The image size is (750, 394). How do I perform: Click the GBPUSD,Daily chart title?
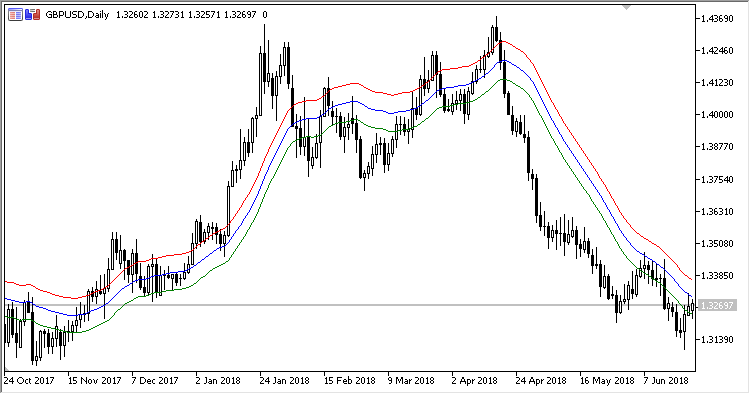coord(77,15)
